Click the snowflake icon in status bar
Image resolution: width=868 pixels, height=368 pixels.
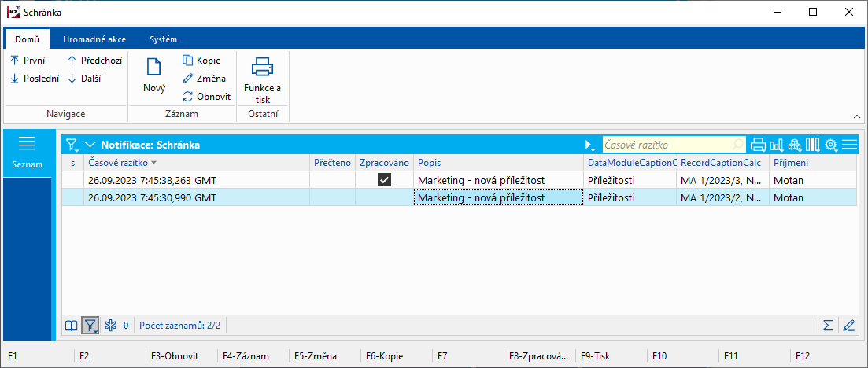[x=110, y=325]
